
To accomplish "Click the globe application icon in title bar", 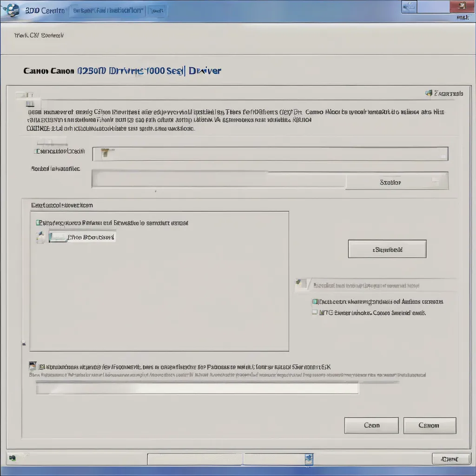I will (x=12, y=10).
